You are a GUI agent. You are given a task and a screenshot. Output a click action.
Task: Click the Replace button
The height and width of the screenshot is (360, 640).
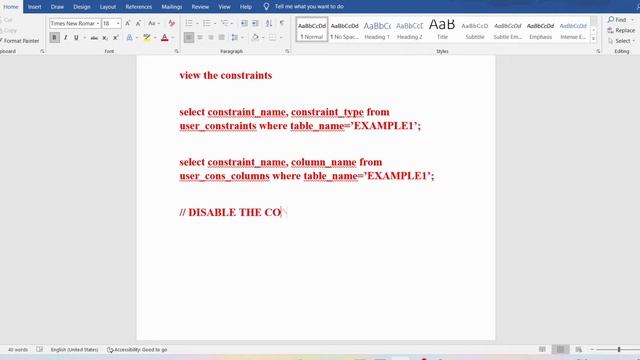621,30
